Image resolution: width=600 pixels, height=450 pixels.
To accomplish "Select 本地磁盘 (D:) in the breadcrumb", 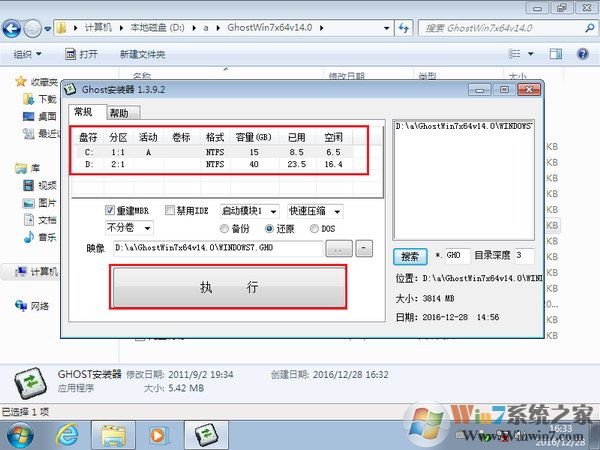I will pos(157,28).
